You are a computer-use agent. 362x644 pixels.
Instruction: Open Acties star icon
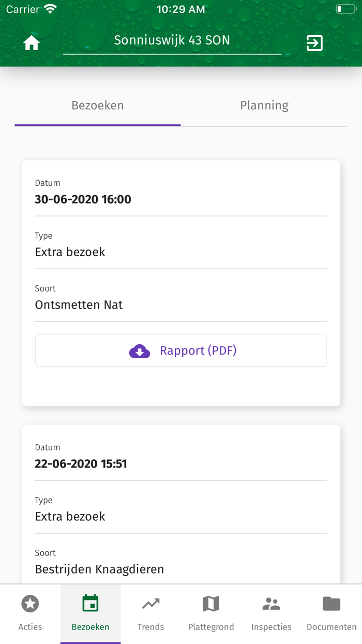(30, 604)
